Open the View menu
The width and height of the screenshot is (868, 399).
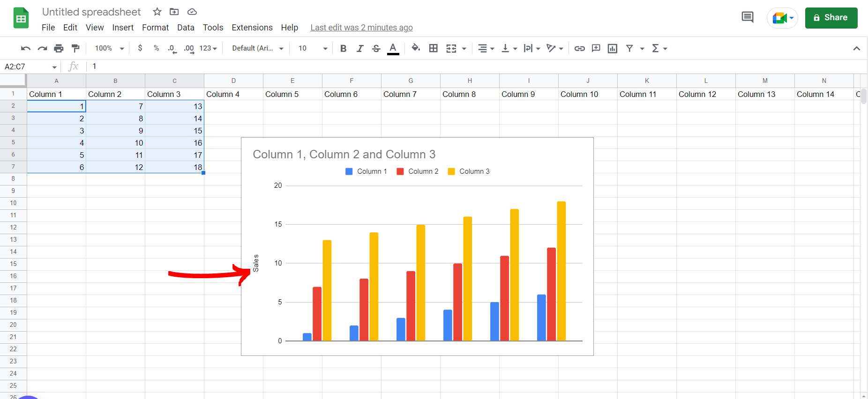pyautogui.click(x=95, y=28)
